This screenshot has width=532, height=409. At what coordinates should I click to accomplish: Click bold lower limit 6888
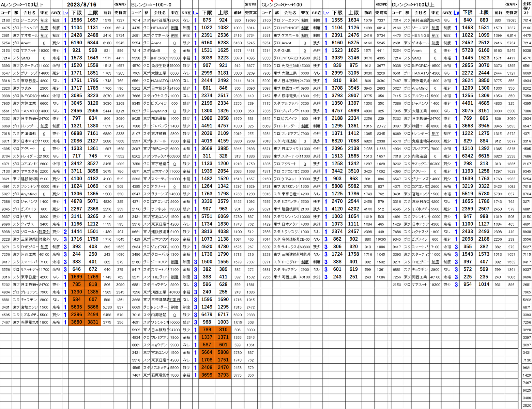click(77, 133)
